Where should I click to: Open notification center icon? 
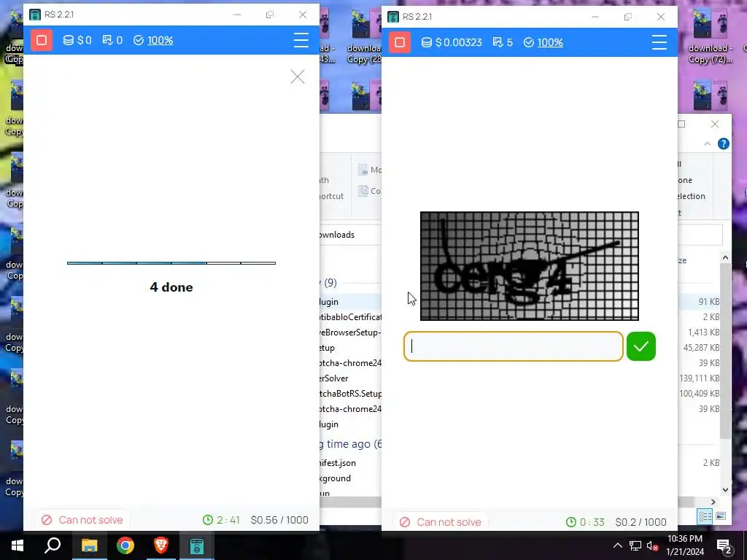tap(724, 546)
